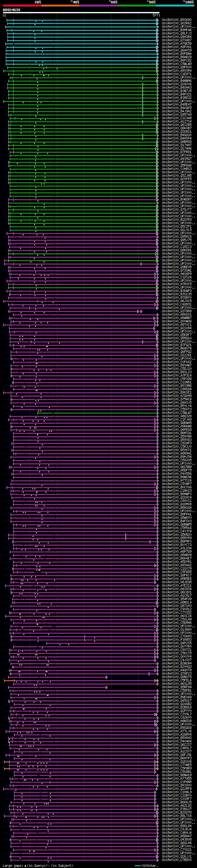Open hit UniRef100_Q0ZR62

click(x=177, y=23)
